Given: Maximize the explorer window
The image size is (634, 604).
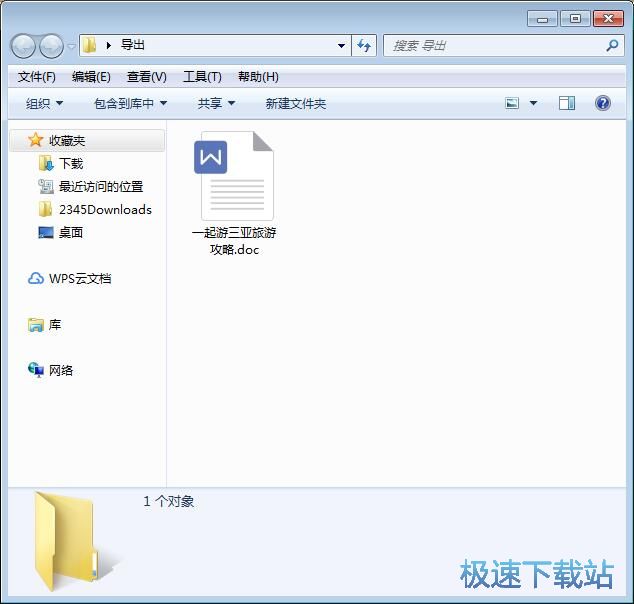Looking at the screenshot, I should coord(575,19).
